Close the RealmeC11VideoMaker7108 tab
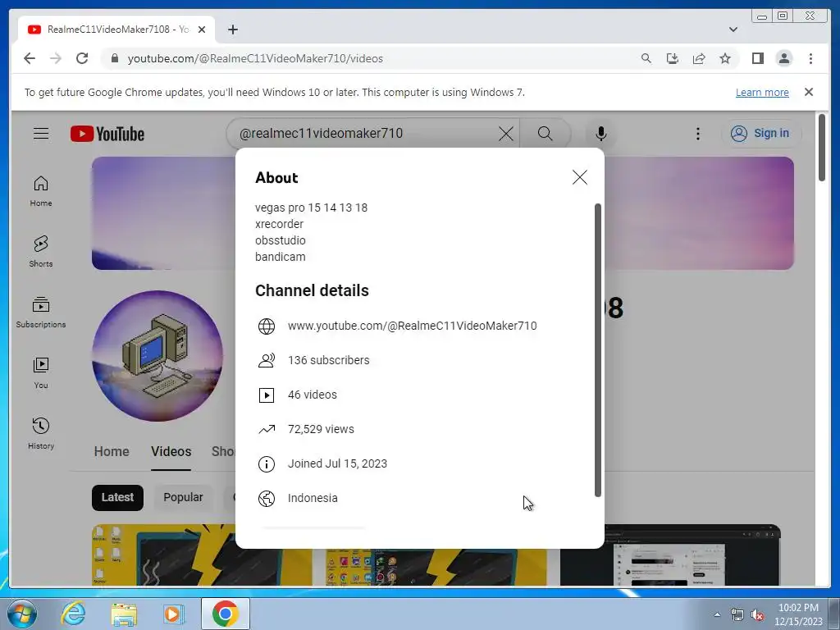This screenshot has height=630, width=840. (x=202, y=30)
